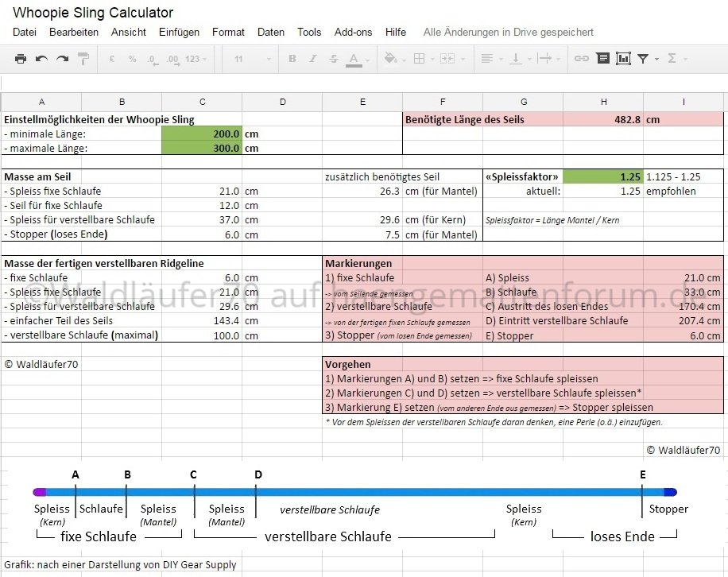Select the green cell with minimale Länge 200.0
728x577 pixels.
[x=202, y=134]
